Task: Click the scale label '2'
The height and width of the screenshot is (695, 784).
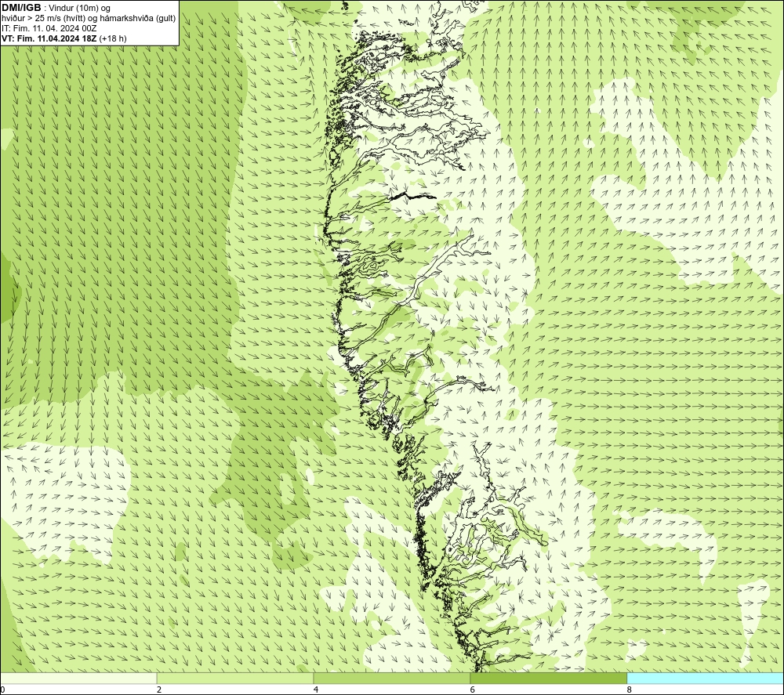Action: pyautogui.click(x=159, y=690)
